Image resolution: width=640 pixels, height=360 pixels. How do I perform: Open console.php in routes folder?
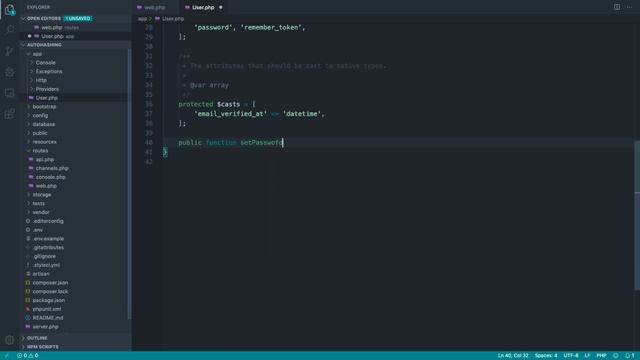76,177
